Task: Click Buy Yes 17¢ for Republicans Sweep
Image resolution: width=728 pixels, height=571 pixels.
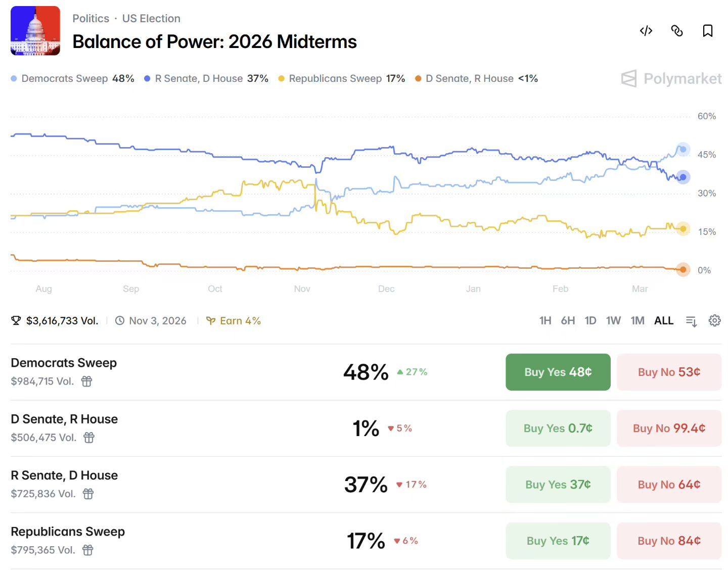Action: (558, 540)
